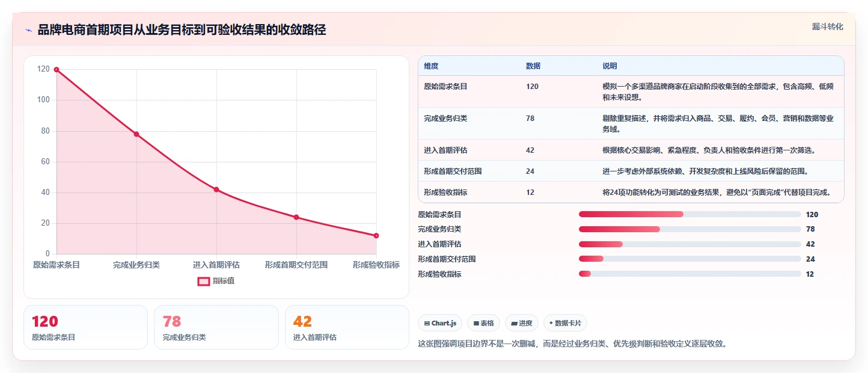The width and height of the screenshot is (868, 373).
Task: Click the description starting 将24项功能转化
Action: (x=717, y=193)
